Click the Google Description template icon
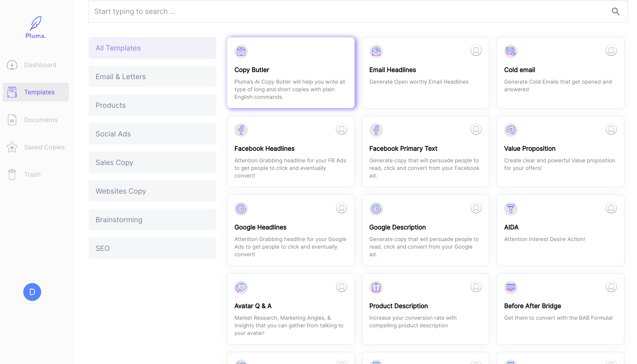Screen dimensions: 637x364 [x=376, y=209]
